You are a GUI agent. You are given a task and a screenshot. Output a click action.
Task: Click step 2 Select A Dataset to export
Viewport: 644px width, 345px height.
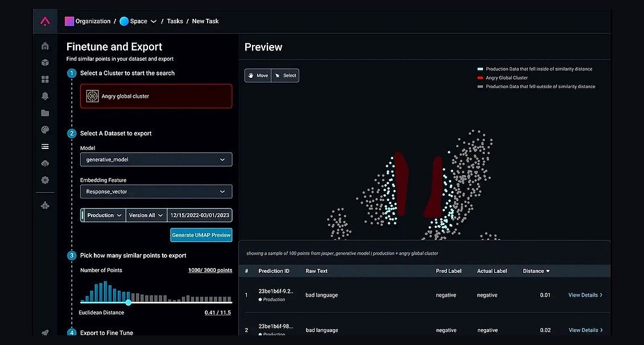click(116, 134)
